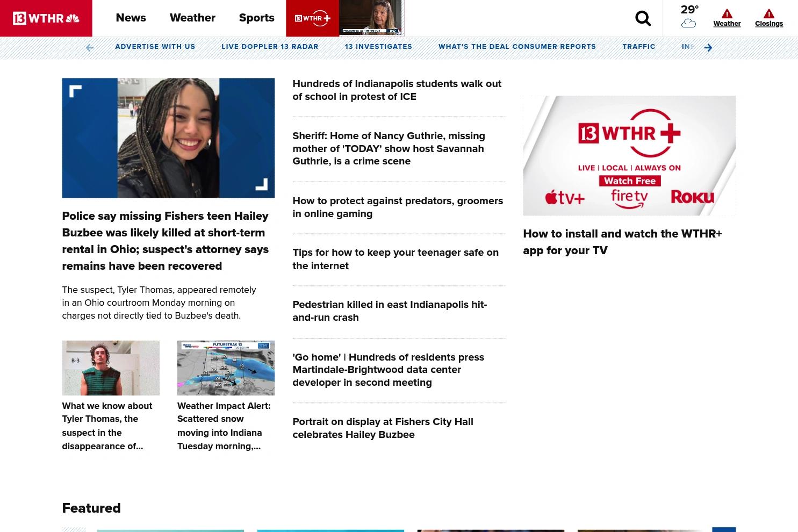Click the 29° temperature reading
The width and height of the screenshot is (798, 532).
click(689, 9)
